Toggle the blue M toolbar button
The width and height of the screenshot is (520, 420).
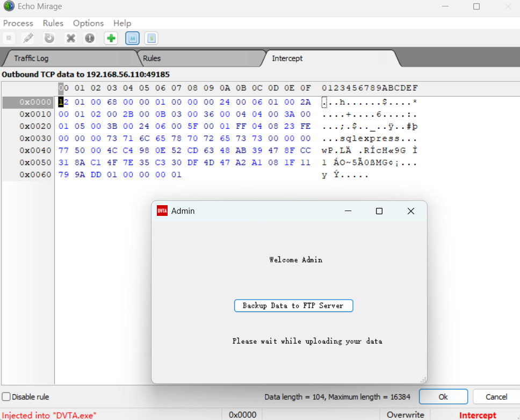tap(132, 38)
